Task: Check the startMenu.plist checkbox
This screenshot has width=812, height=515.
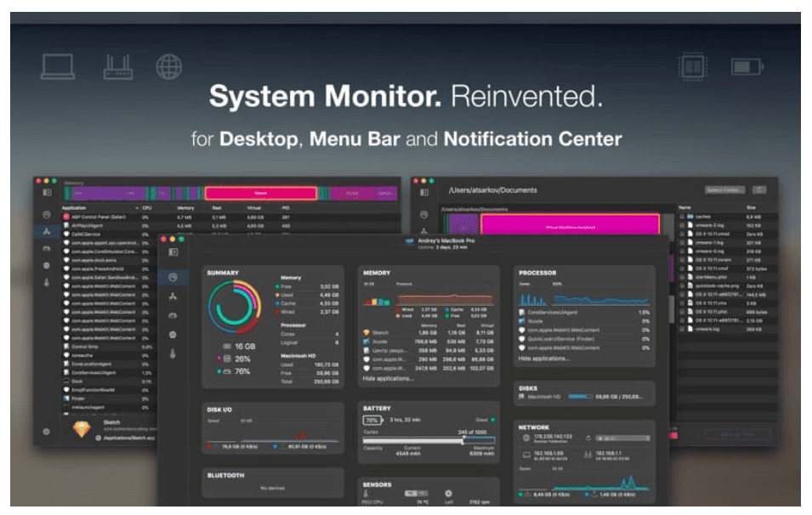Action: pos(682,277)
